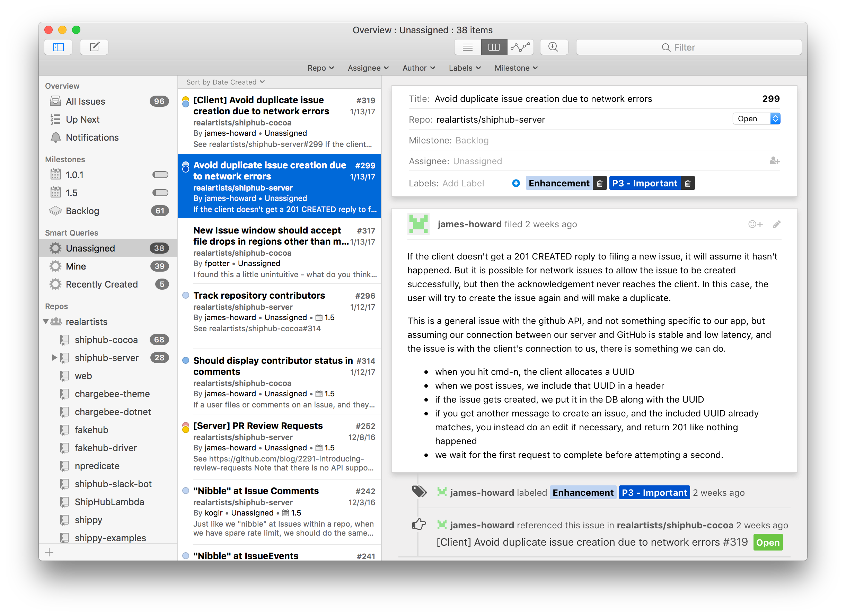Open the Assignee filter dropdown
The image size is (846, 616).
368,68
